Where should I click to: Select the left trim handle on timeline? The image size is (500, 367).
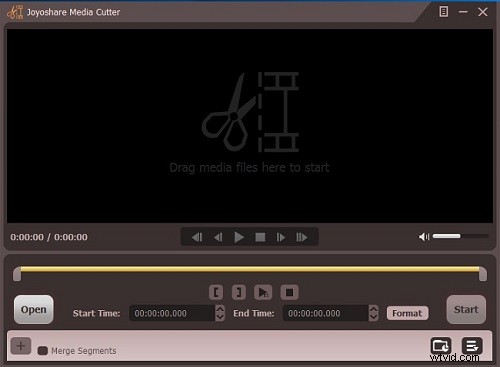tap(17, 274)
